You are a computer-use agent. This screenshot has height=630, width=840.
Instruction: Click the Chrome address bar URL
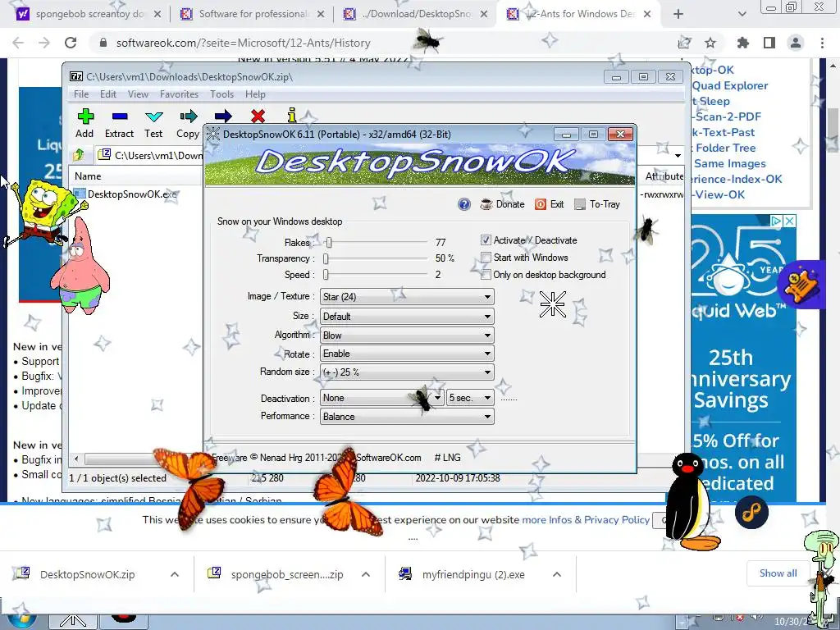243,43
